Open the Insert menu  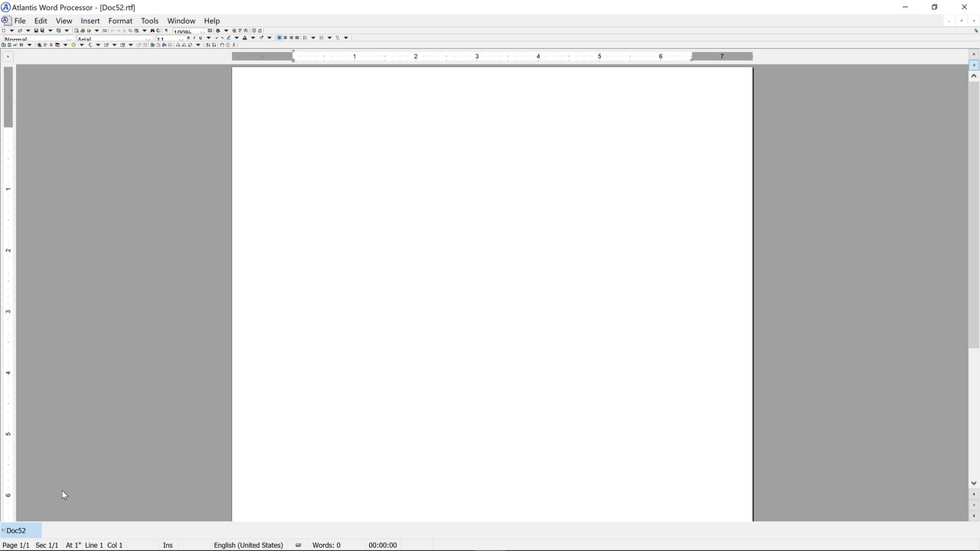pyautogui.click(x=90, y=21)
